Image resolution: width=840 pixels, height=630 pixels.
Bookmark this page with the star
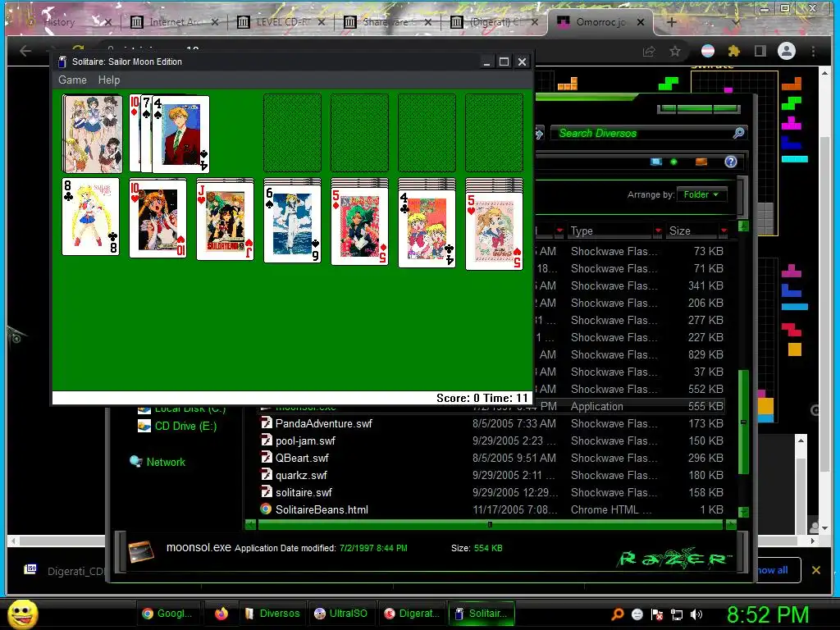click(x=675, y=52)
